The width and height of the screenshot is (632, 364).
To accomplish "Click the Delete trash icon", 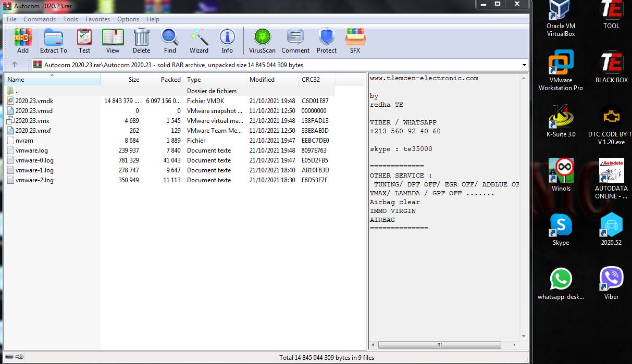I will pos(141,41).
